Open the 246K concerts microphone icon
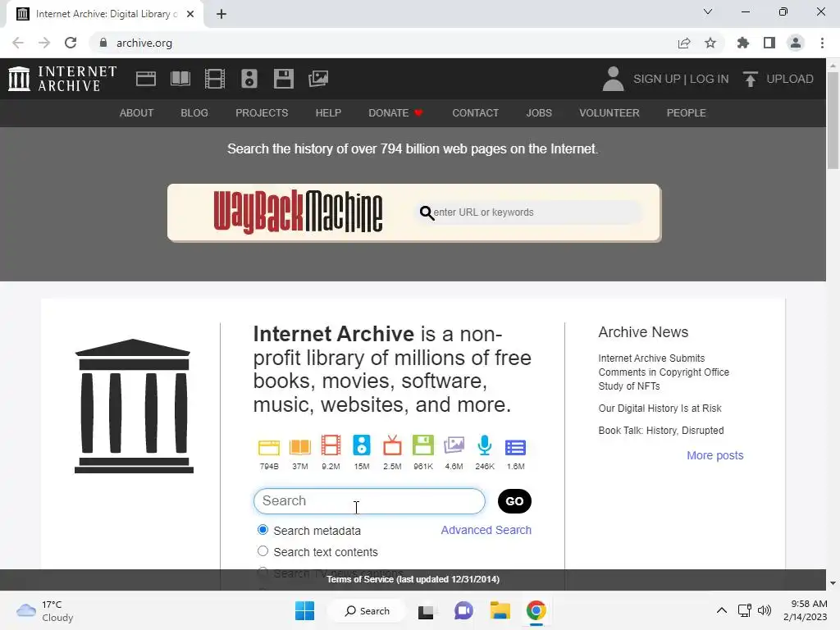 [484, 445]
